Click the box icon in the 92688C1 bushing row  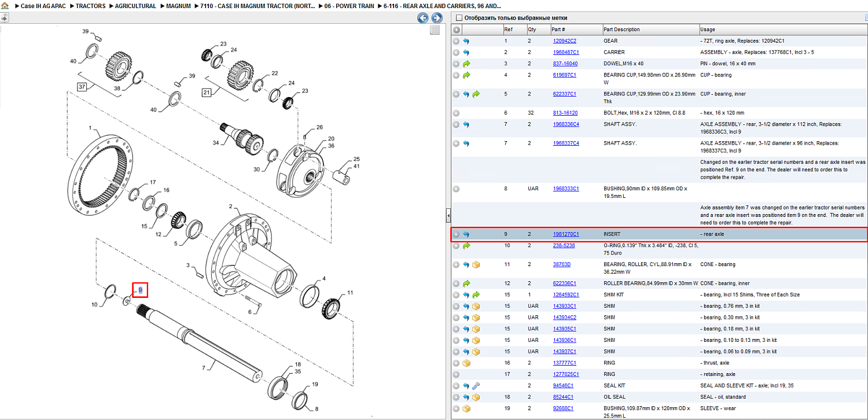[466, 408]
